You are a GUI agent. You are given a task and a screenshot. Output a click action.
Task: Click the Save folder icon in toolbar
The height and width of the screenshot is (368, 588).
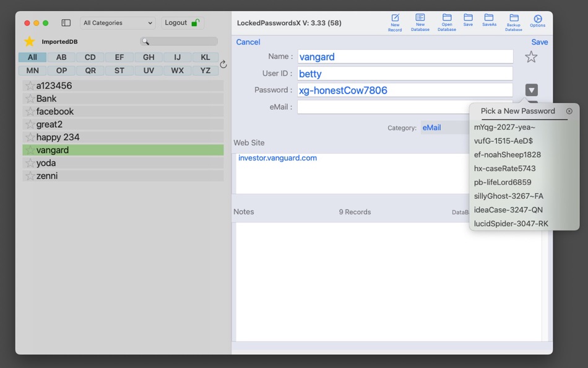pyautogui.click(x=468, y=20)
